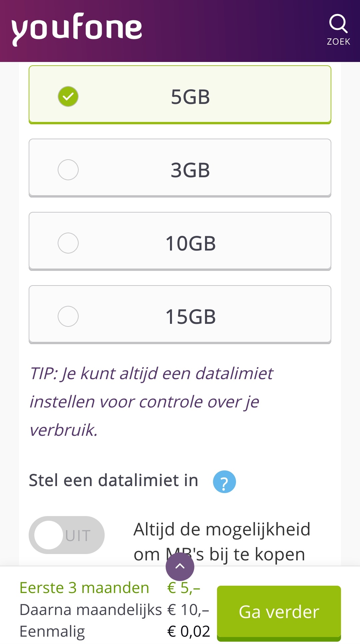The width and height of the screenshot is (360, 644).
Task: Click the 'Daarna maandelijks' price line
Action: [91, 610]
